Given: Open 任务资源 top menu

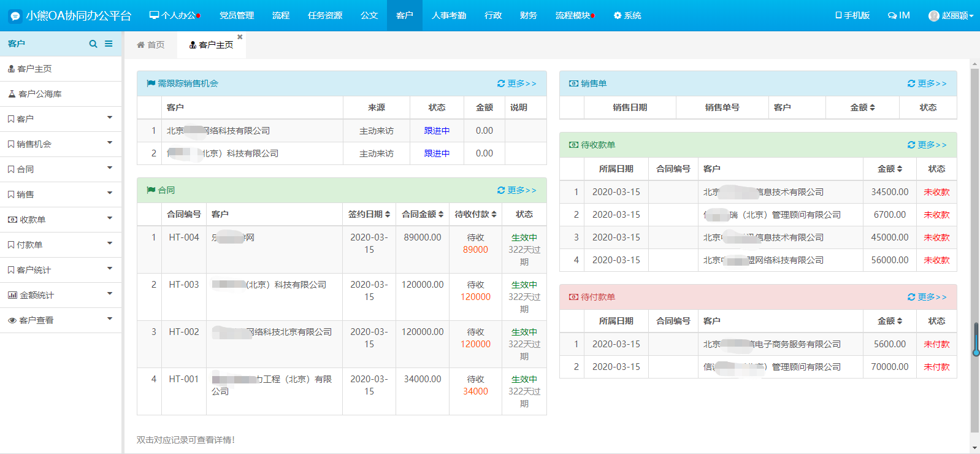Looking at the screenshot, I should [x=325, y=15].
